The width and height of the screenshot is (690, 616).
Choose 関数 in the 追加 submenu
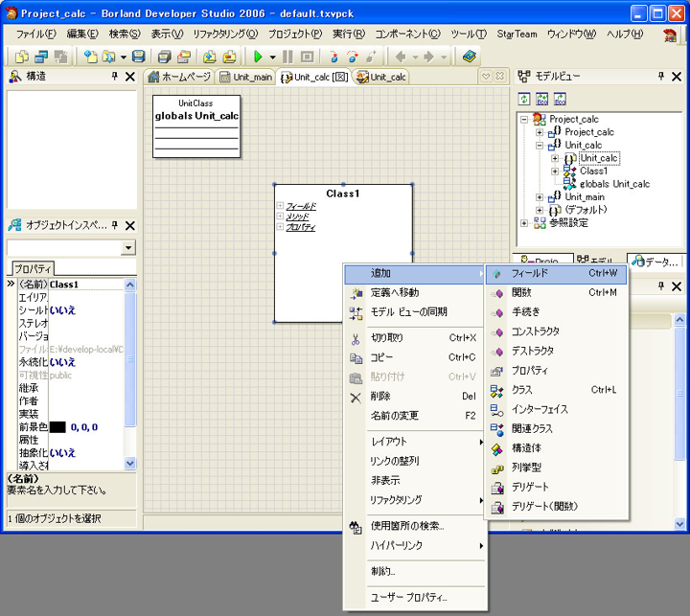pyautogui.click(x=556, y=292)
